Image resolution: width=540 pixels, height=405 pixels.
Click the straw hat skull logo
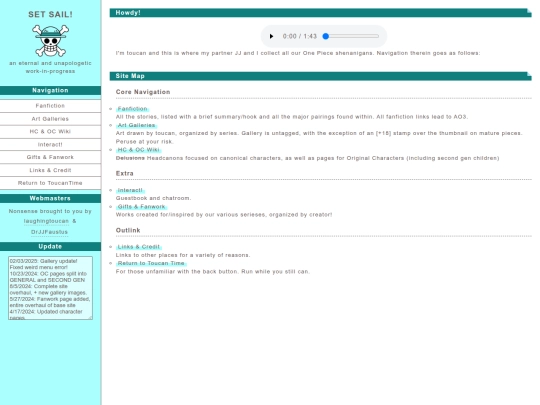click(50, 41)
